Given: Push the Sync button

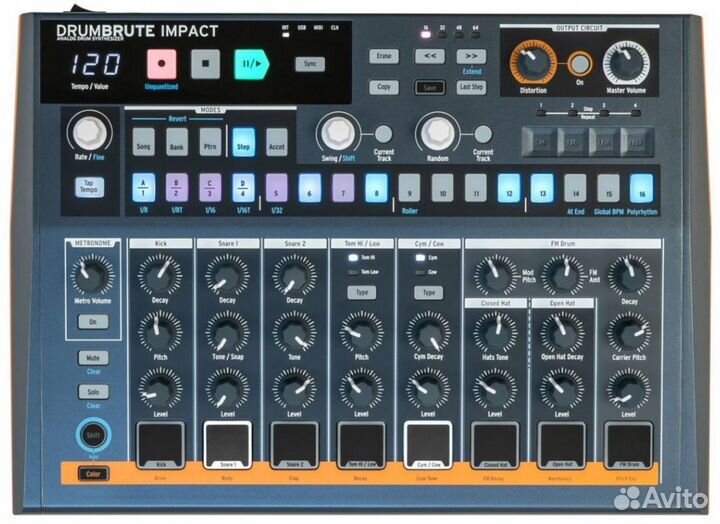Looking at the screenshot, I should 310,64.
